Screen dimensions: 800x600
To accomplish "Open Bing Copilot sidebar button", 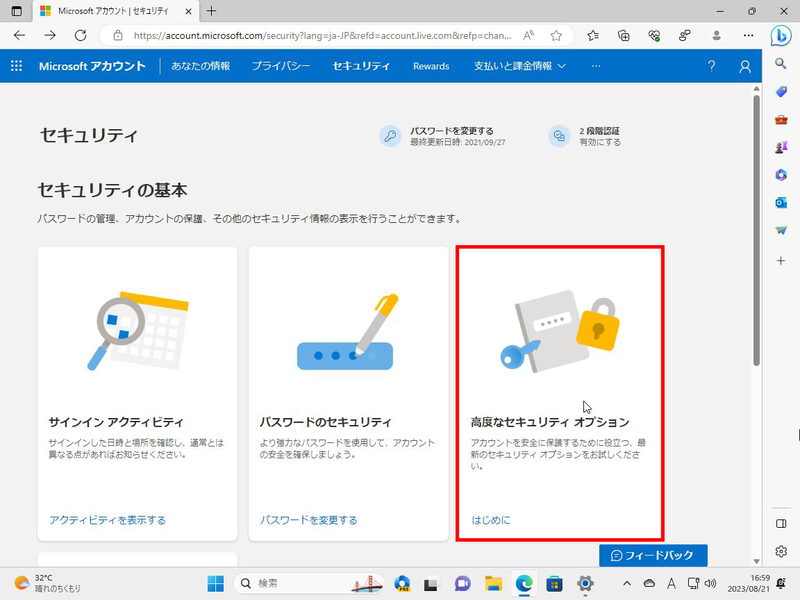I will (x=781, y=36).
